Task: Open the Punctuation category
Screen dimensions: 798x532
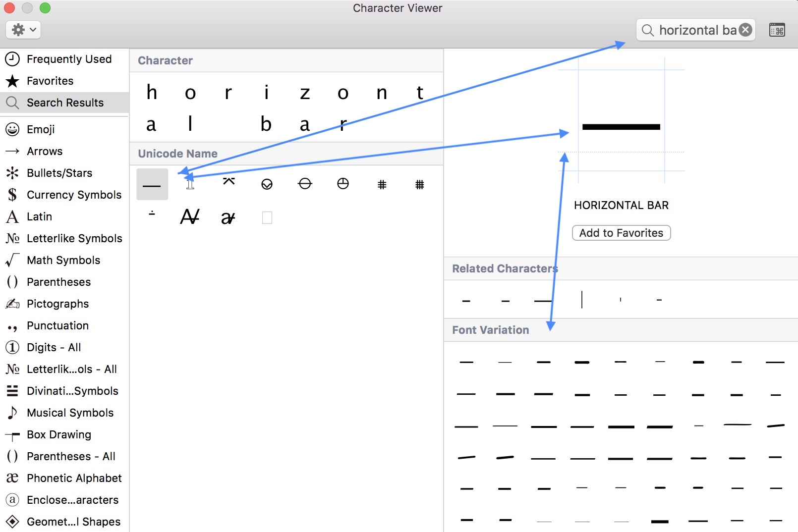Action: click(57, 325)
